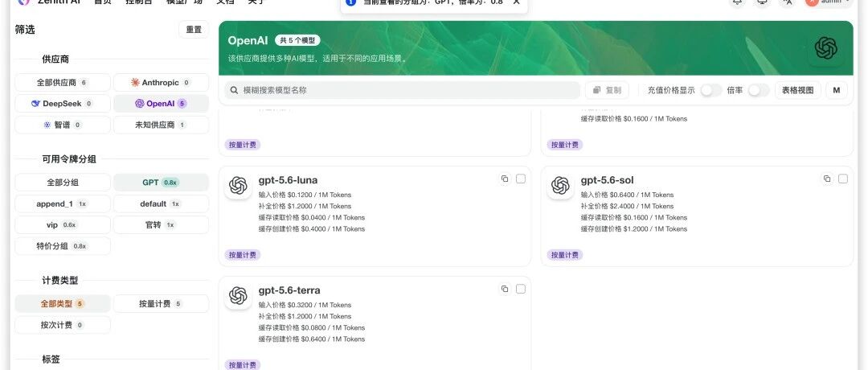Filter by Anthropic provider

pos(161,83)
